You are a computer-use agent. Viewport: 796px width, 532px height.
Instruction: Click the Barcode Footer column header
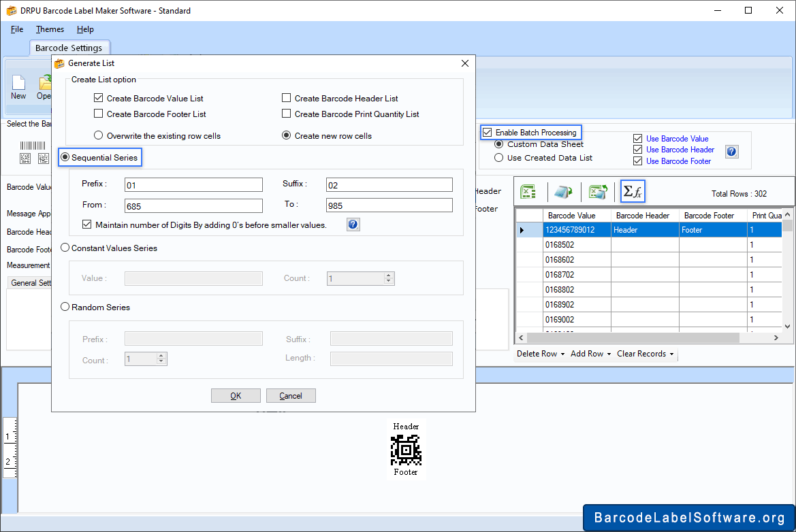[x=713, y=216]
